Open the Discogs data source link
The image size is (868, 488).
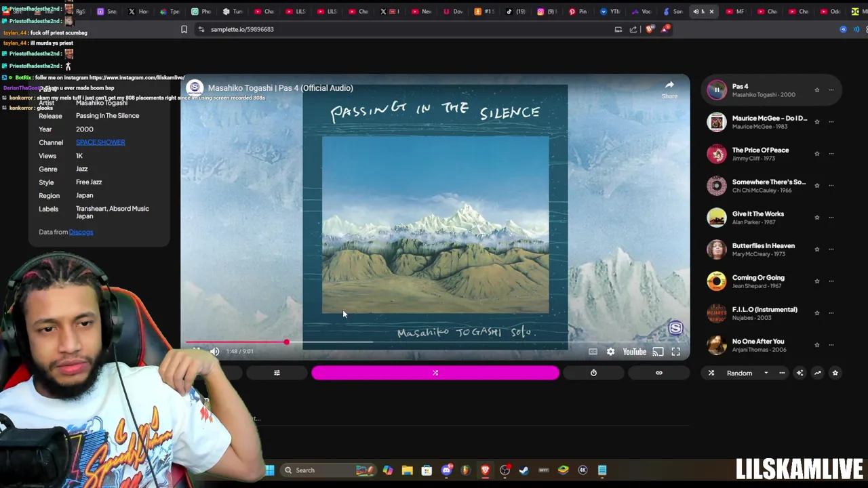click(x=81, y=232)
